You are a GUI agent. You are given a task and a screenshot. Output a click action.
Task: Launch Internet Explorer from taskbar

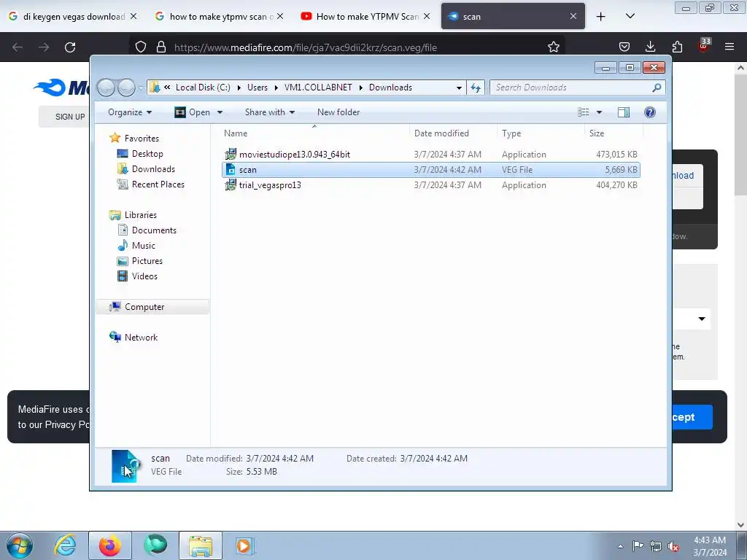pyautogui.click(x=65, y=545)
